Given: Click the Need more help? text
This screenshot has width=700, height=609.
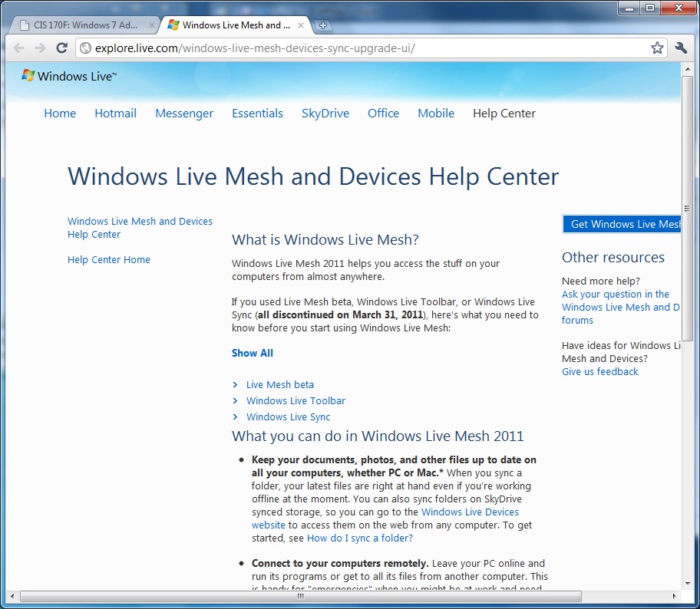Looking at the screenshot, I should pyautogui.click(x=601, y=281).
